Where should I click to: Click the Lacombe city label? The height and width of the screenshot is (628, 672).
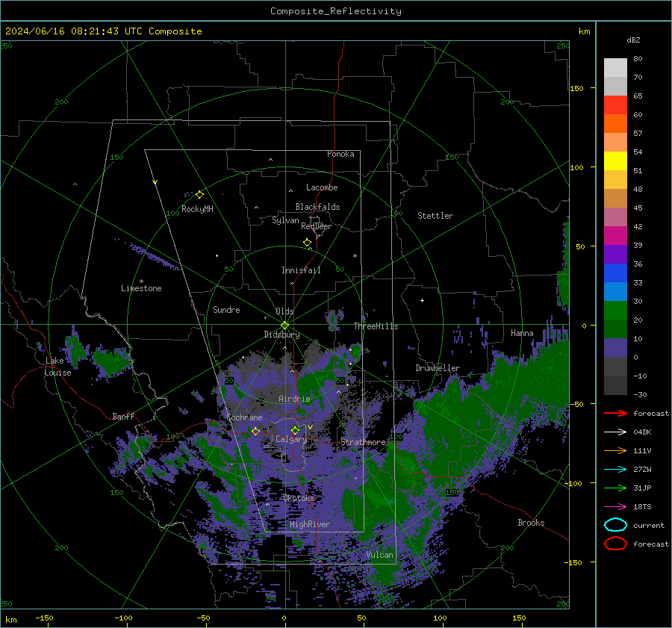tap(322, 187)
